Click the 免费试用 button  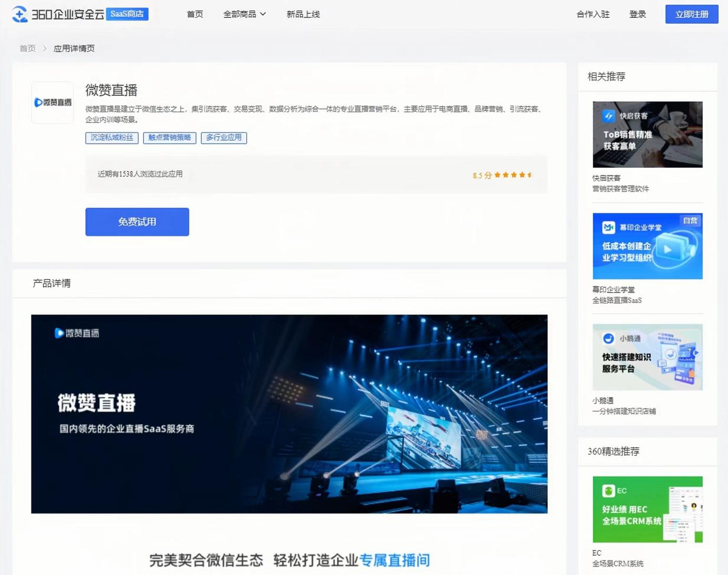[x=137, y=222]
